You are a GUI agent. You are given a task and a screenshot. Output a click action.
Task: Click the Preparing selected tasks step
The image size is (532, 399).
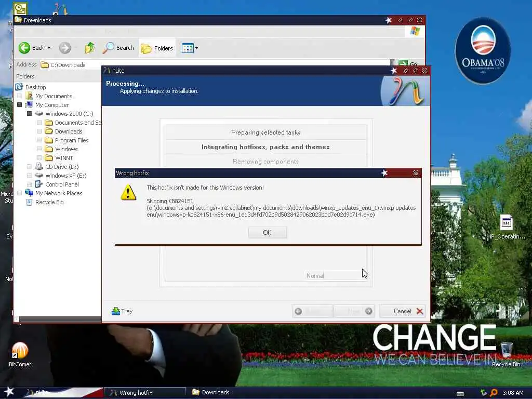(265, 132)
